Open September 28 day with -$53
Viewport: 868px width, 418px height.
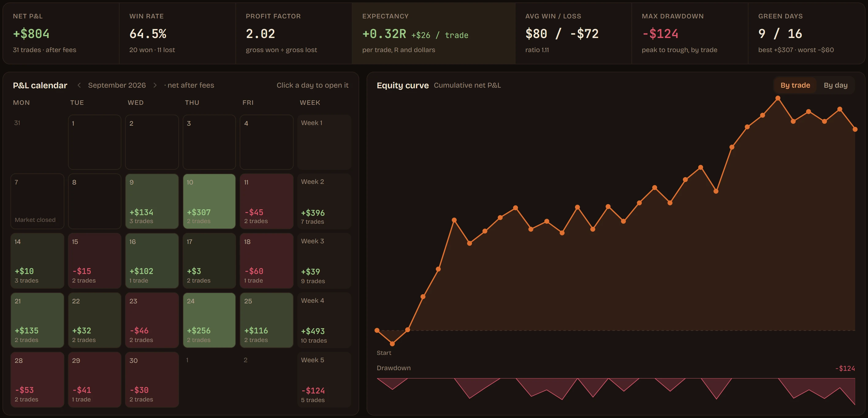37,380
